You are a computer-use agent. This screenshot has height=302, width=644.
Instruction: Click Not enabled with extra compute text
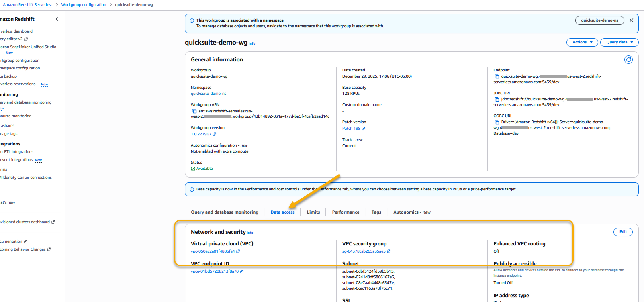tap(219, 151)
